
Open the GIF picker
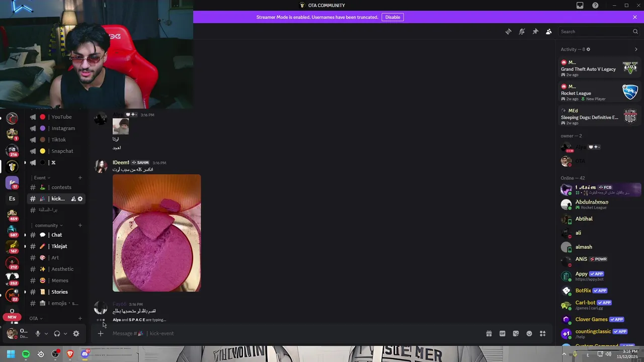[502, 333]
